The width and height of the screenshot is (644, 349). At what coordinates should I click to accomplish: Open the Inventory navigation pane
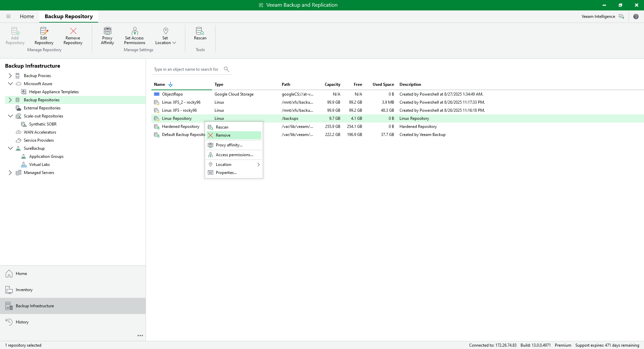click(x=73, y=290)
